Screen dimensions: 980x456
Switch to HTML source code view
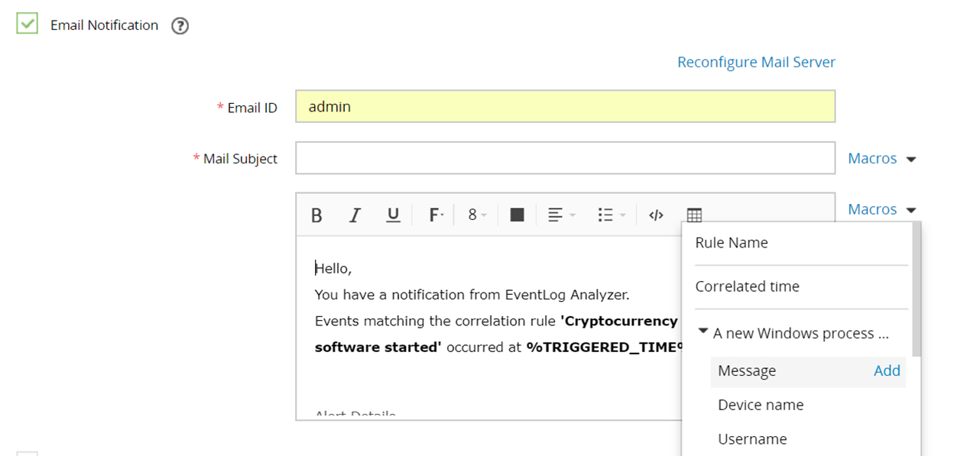(x=656, y=215)
